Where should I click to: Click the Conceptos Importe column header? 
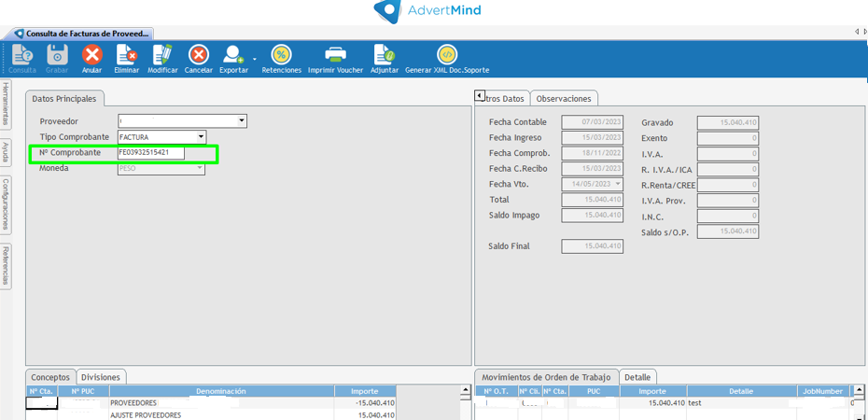click(365, 391)
